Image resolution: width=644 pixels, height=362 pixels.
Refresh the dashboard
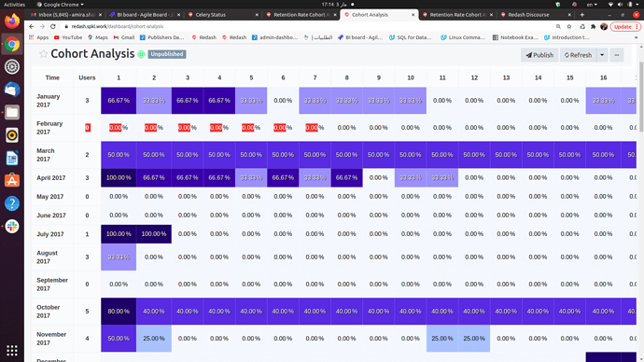point(578,55)
